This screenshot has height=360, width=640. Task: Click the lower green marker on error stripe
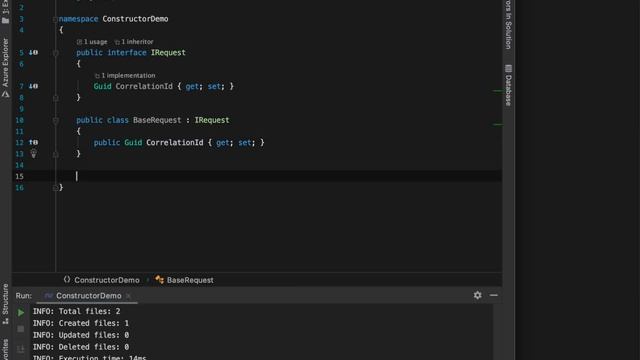[498, 124]
